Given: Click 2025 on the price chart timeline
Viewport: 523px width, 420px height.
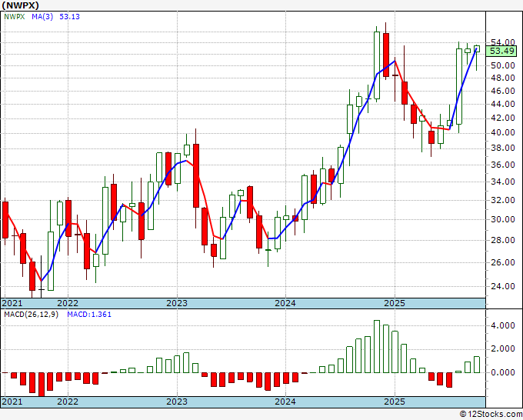Looking at the screenshot, I should [x=395, y=303].
